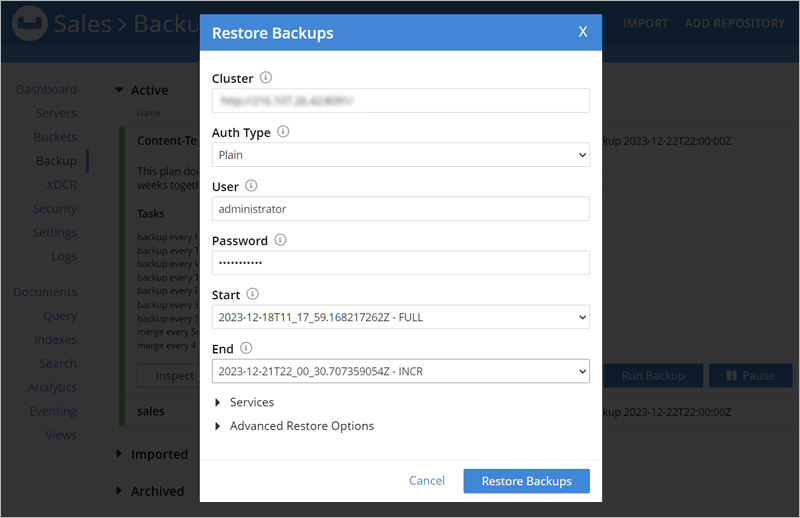Image resolution: width=800 pixels, height=518 pixels.
Task: Open Indexes in the sidebar
Action: 56,339
